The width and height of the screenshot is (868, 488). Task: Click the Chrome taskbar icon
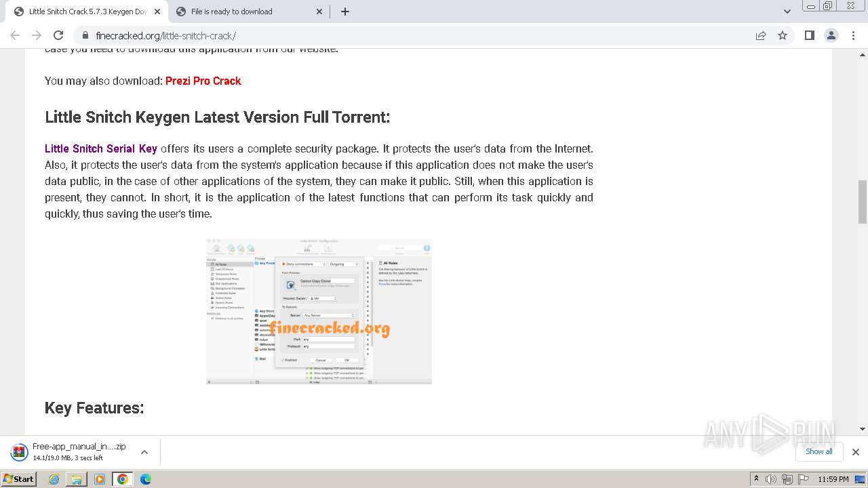coord(123,479)
